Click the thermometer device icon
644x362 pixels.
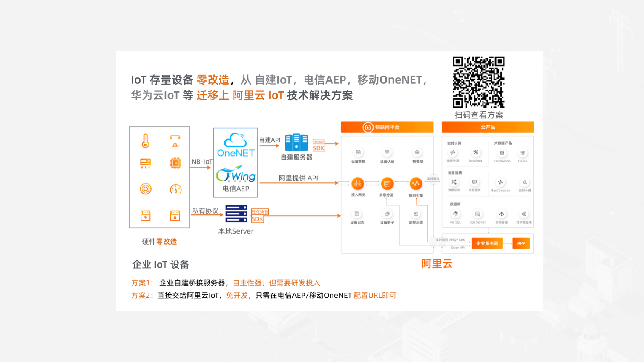tap(146, 141)
